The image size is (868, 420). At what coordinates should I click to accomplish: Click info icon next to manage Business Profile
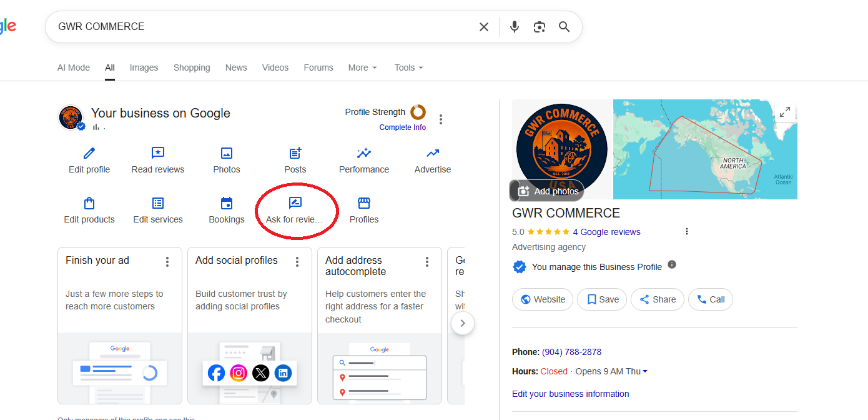coord(672,264)
